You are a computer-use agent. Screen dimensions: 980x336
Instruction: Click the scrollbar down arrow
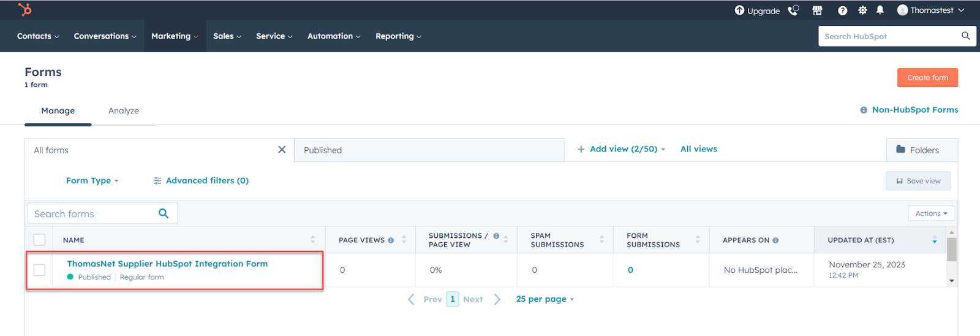(951, 281)
